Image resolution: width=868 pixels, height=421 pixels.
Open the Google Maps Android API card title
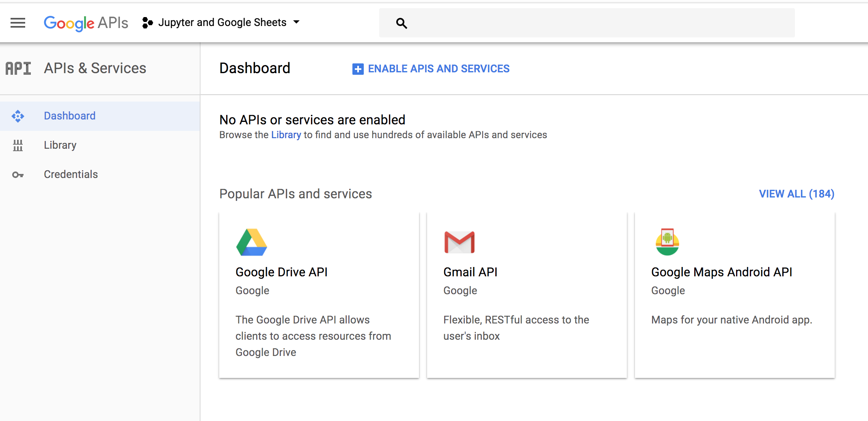(x=721, y=272)
